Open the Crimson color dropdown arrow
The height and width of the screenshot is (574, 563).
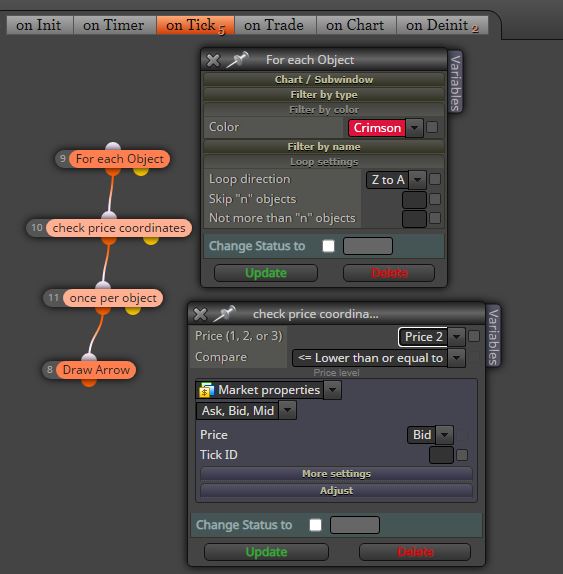(415, 128)
